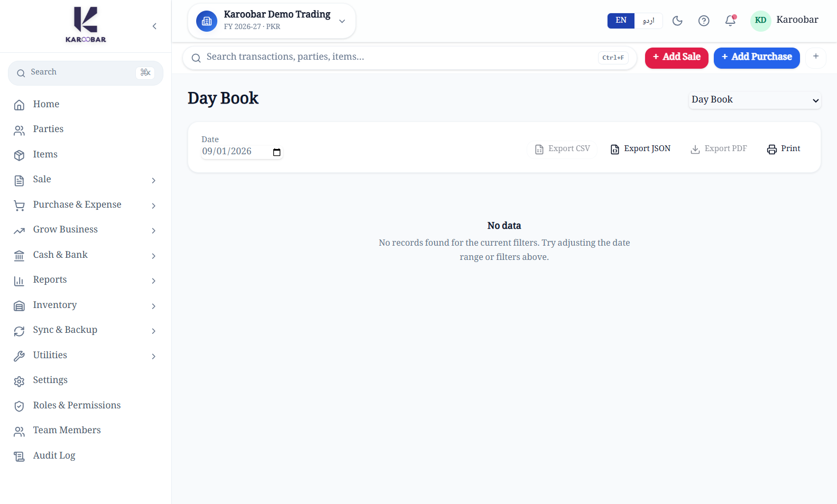The image size is (837, 504).
Task: Export the Day Book as PDF
Action: (x=719, y=149)
